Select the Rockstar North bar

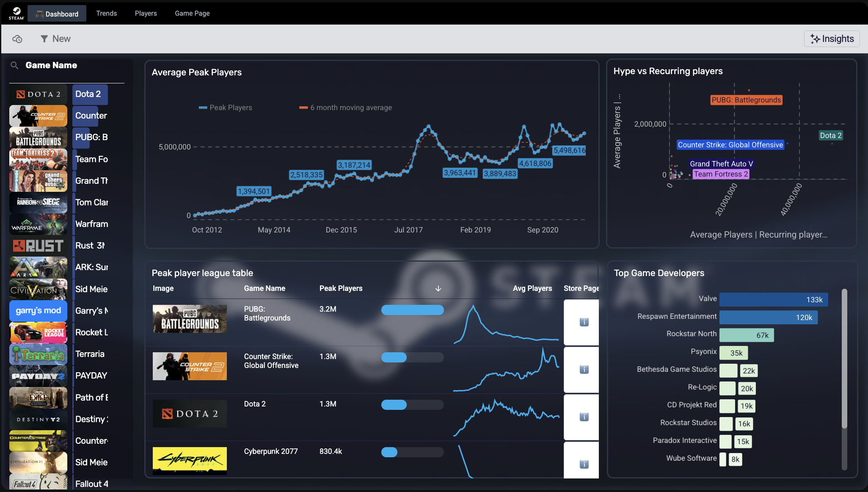pyautogui.click(x=747, y=335)
